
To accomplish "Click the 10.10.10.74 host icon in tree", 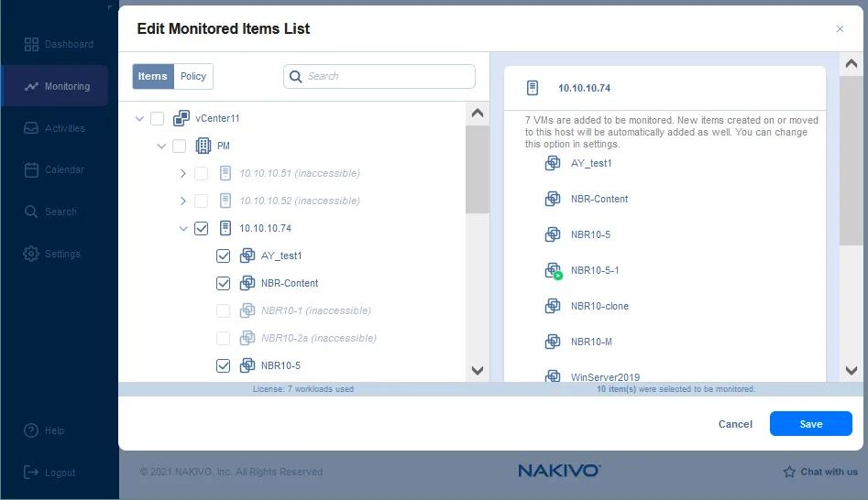I will [x=225, y=228].
